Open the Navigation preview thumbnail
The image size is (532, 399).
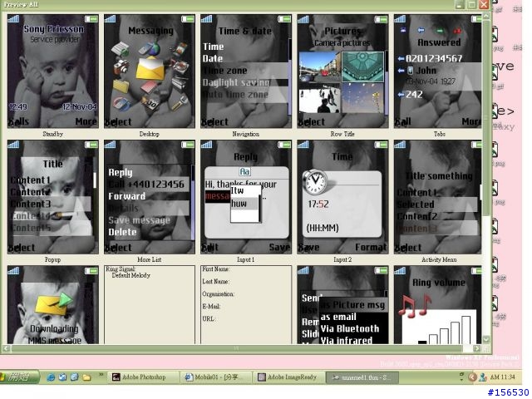(246, 71)
